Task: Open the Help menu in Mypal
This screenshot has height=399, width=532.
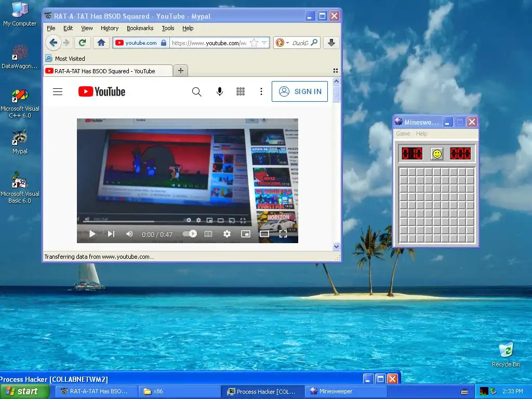Action: tap(188, 28)
